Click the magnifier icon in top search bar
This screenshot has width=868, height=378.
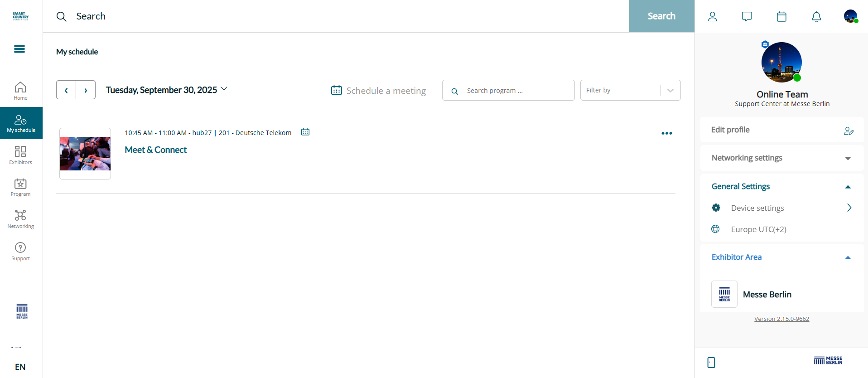click(x=61, y=16)
